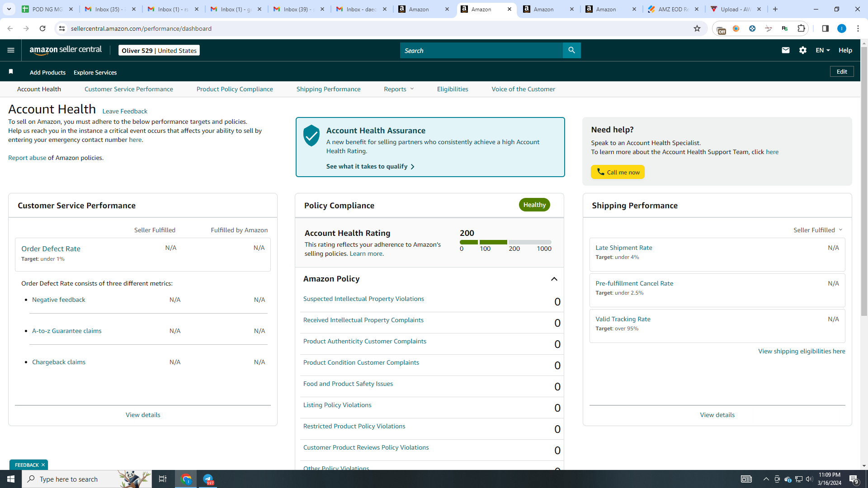Collapse the Amazon Policy section
This screenshot has width=868, height=488.
pos(554,279)
